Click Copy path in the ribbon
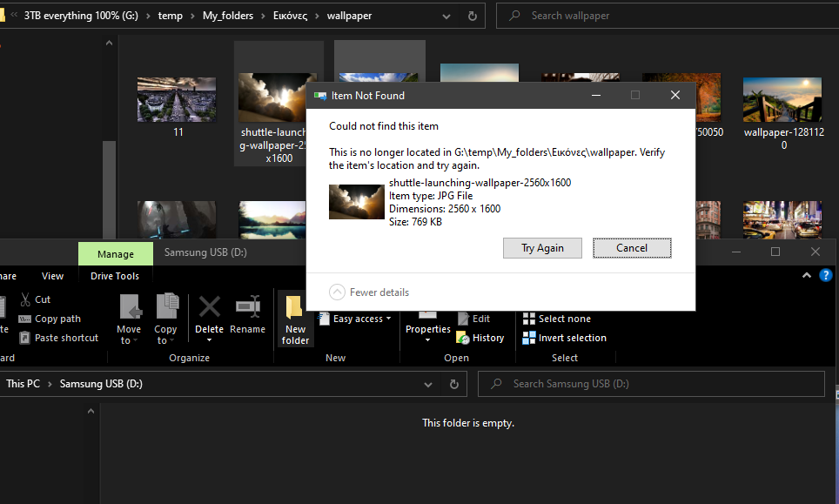The image size is (839, 504). (50, 319)
